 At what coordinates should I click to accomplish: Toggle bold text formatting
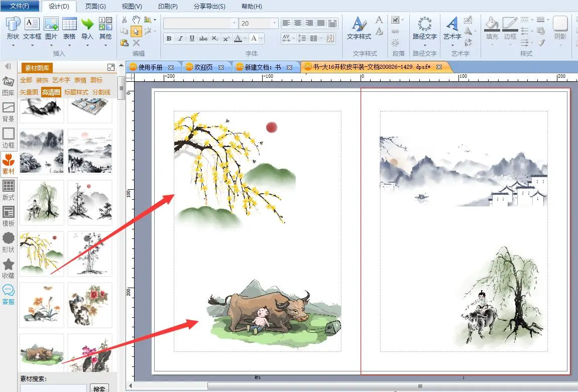click(169, 39)
